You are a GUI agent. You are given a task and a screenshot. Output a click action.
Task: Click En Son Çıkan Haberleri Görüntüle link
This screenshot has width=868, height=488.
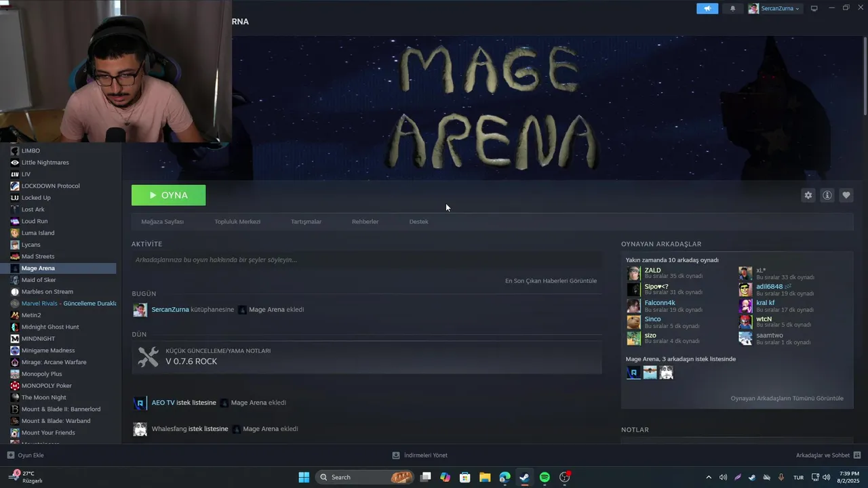pos(551,281)
